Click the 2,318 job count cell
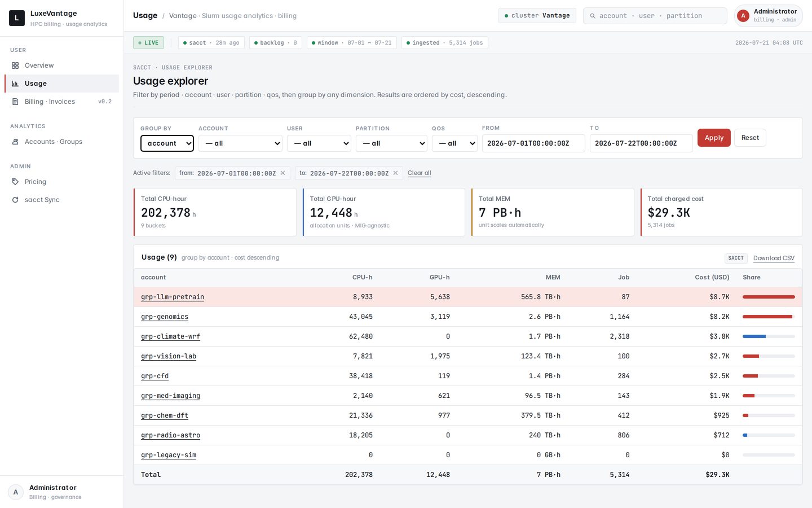Screen dimensions: 812x508 [619, 336]
